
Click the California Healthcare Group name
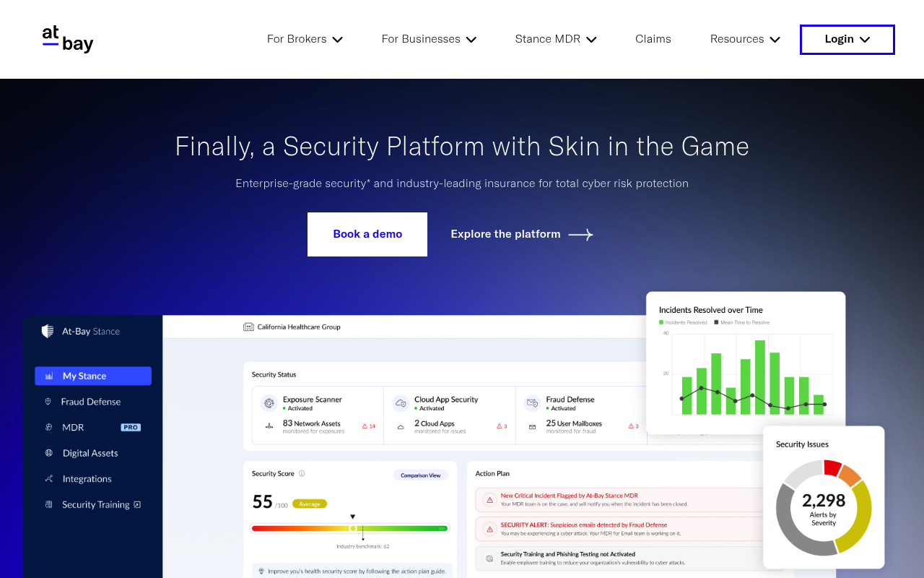pyautogui.click(x=299, y=327)
